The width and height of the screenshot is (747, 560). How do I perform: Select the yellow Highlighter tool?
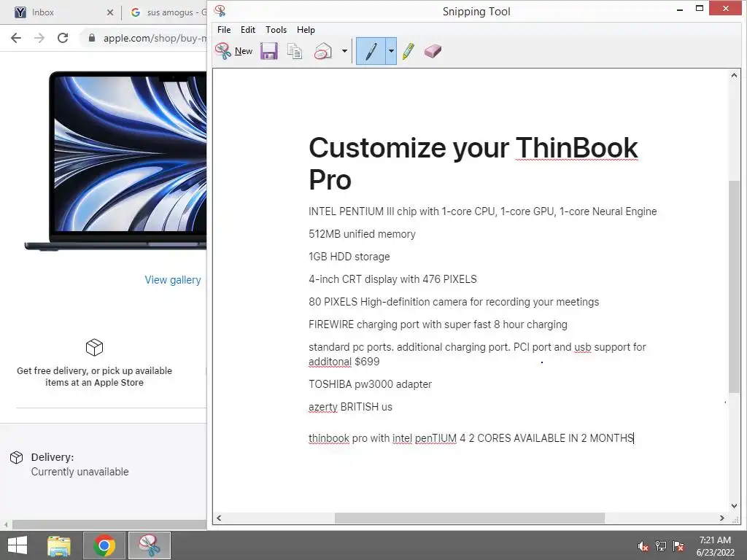coord(409,51)
